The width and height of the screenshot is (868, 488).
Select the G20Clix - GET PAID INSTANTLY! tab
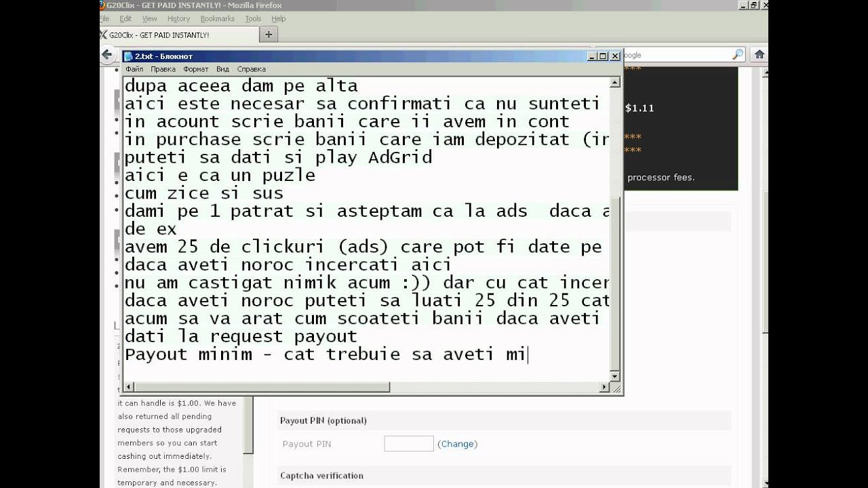[x=178, y=35]
